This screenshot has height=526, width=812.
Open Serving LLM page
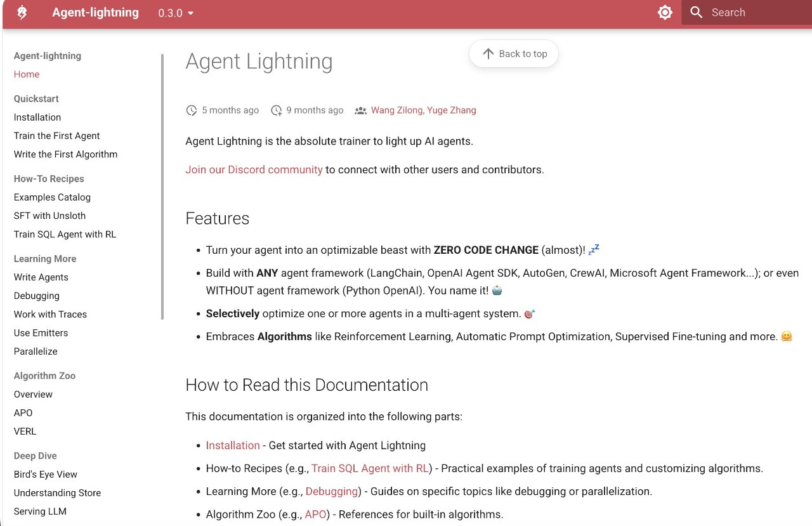pos(40,511)
